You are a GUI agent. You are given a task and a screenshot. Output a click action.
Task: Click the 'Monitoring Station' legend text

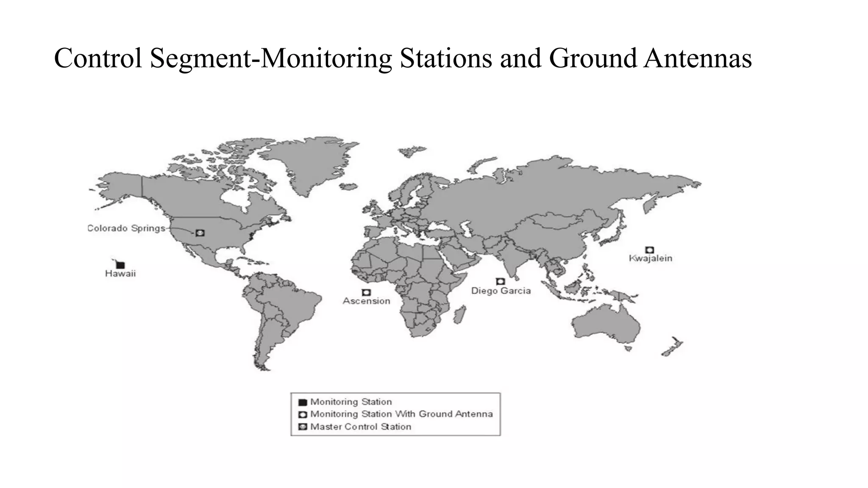[351, 402]
